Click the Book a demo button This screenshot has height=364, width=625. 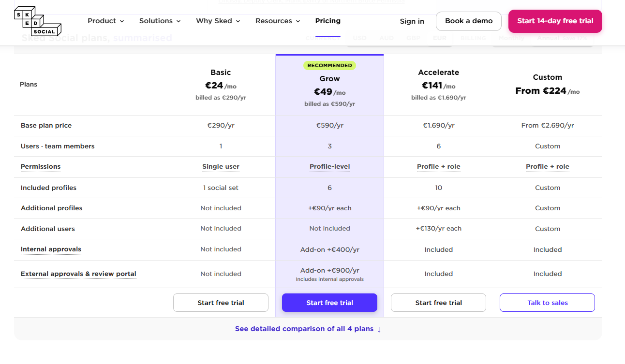pyautogui.click(x=469, y=21)
